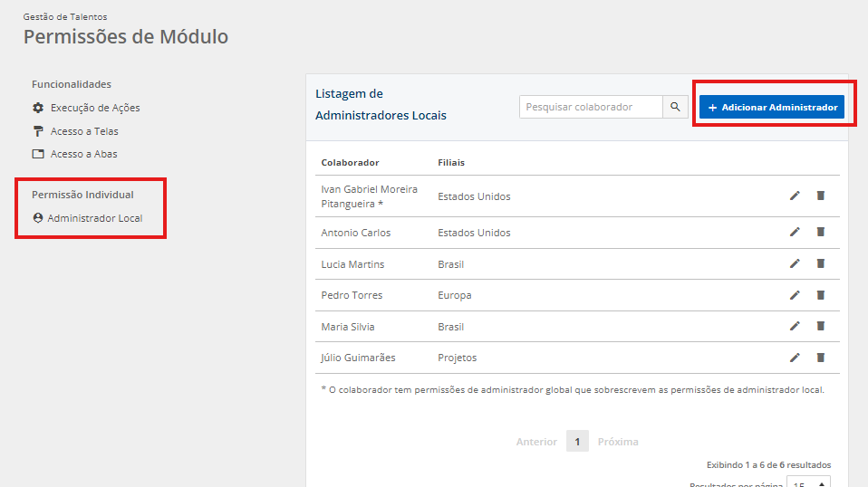868x487 pixels.
Task: Go to Acesso a Telas section
Action: tap(84, 131)
